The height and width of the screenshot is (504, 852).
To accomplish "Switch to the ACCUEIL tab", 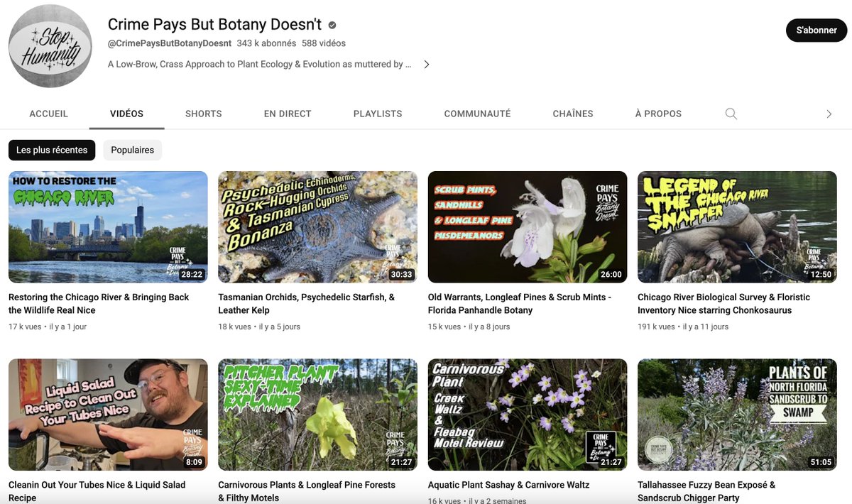I will pyautogui.click(x=49, y=114).
